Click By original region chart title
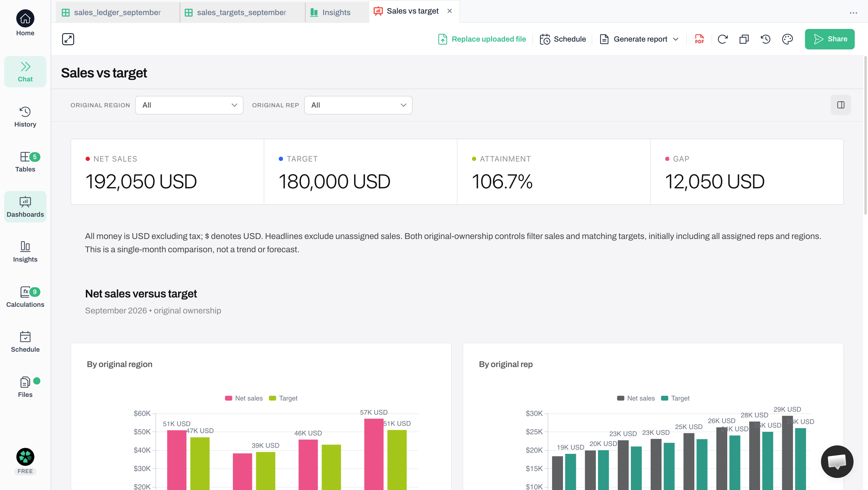Image resolution: width=868 pixels, height=490 pixels. (120, 364)
